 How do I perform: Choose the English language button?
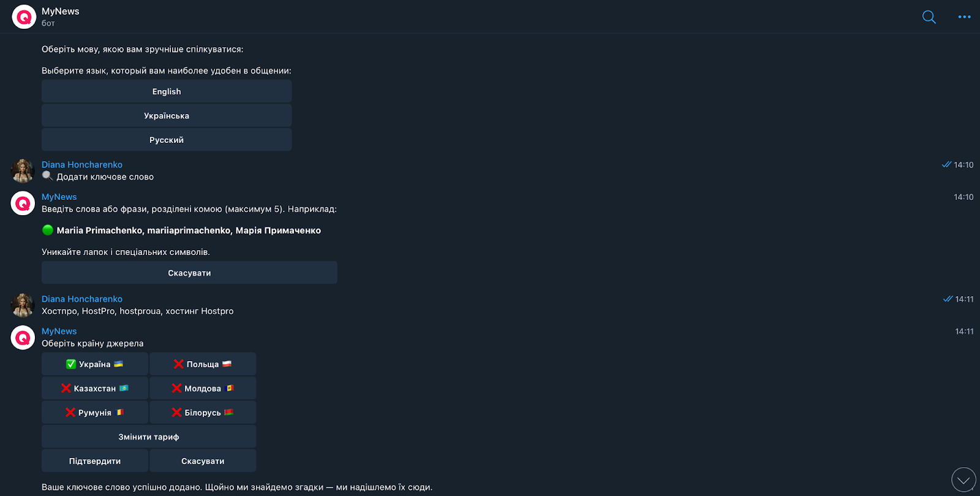pos(167,91)
